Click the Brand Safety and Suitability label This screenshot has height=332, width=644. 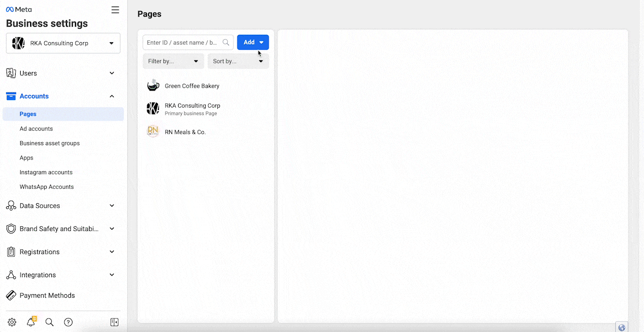click(x=59, y=229)
